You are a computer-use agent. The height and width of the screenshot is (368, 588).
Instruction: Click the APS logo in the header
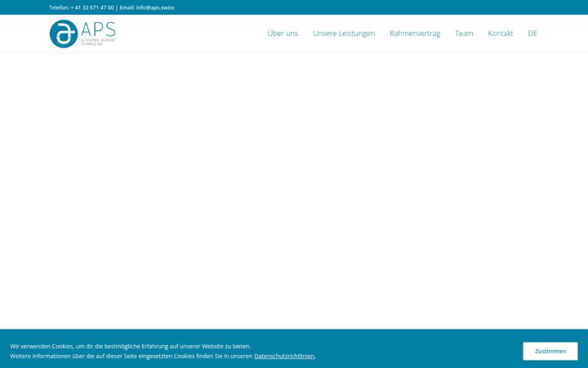click(82, 34)
